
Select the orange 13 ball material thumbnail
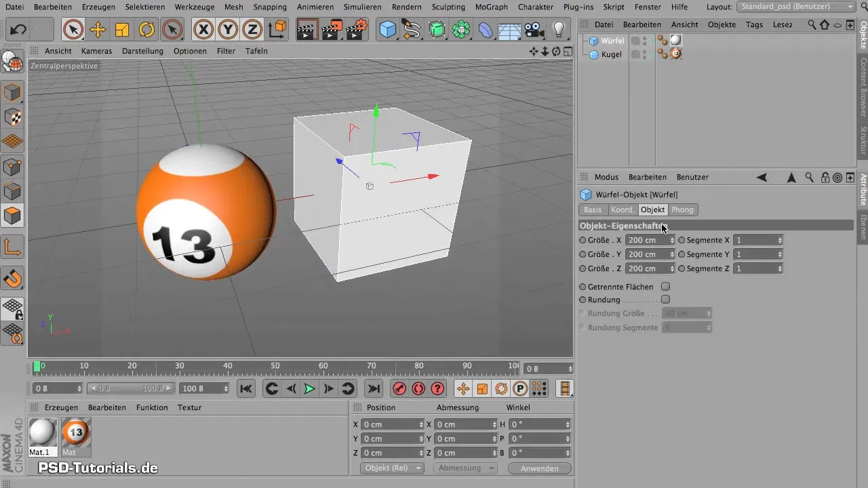coord(76,432)
